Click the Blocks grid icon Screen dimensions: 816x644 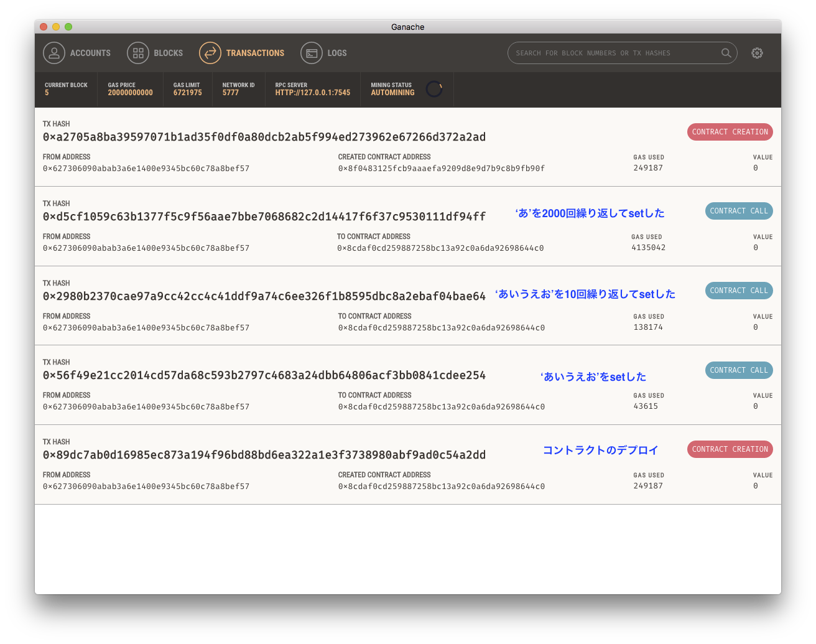point(138,53)
